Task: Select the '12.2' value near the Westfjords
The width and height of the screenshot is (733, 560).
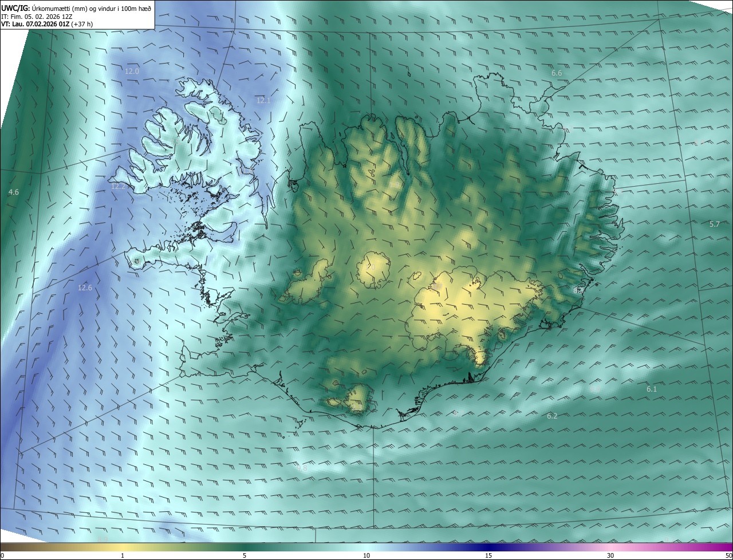Action: click(118, 187)
